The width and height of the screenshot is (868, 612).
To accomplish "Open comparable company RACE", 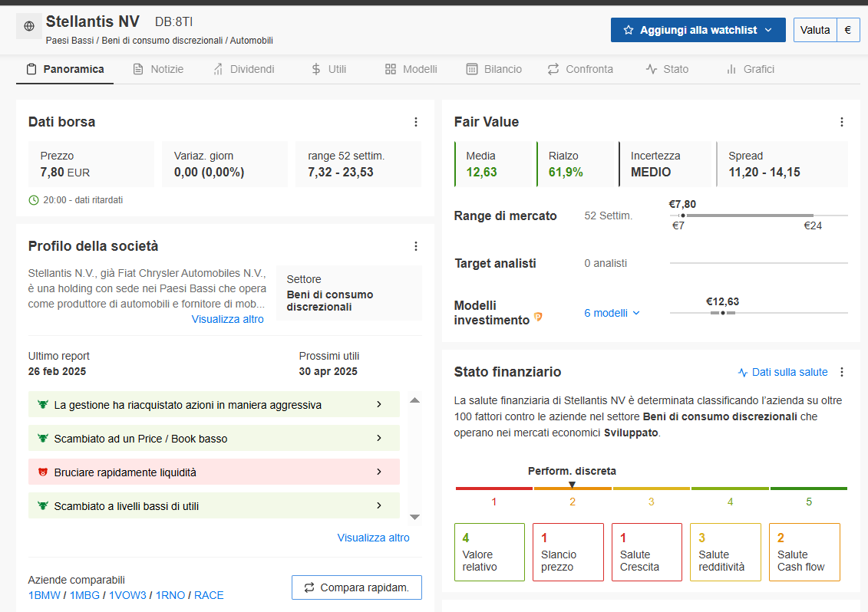I will 210,595.
